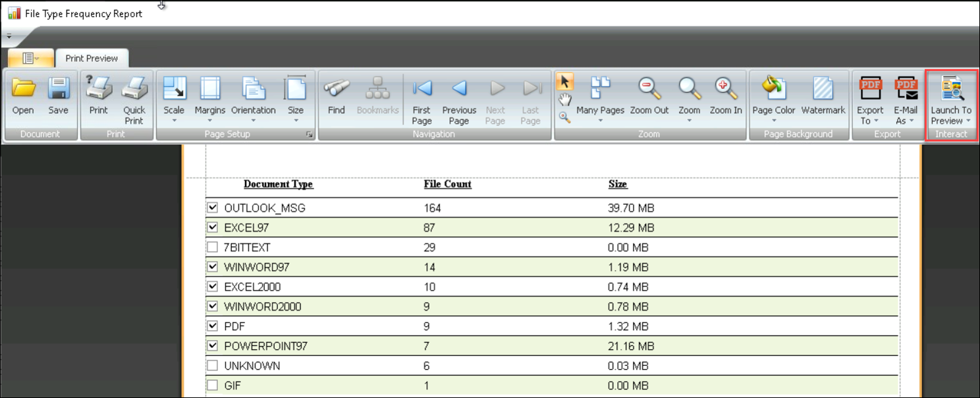Uncheck the OUTLOOK_MSG checkbox
Viewport: 980px width, 398px height.
click(213, 208)
